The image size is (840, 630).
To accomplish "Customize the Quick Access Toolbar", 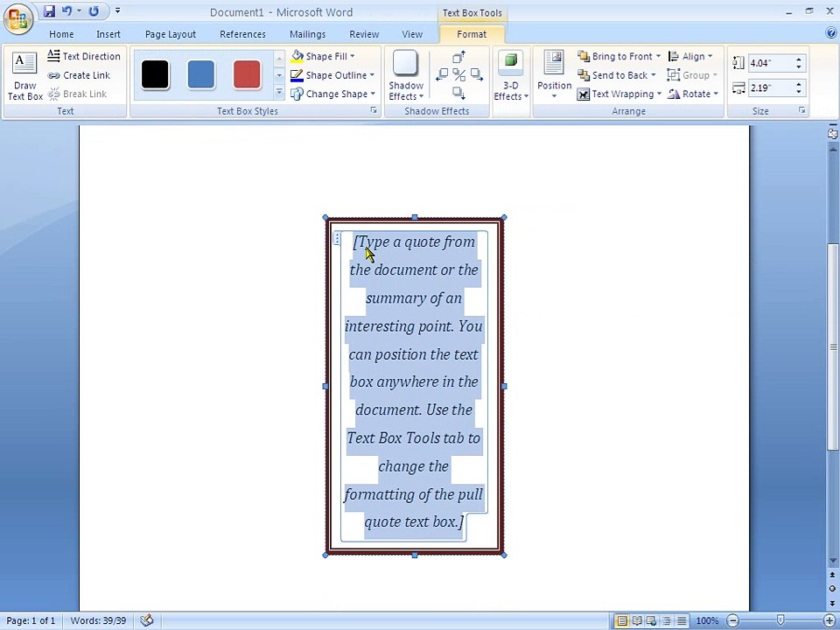I will pyautogui.click(x=117, y=11).
